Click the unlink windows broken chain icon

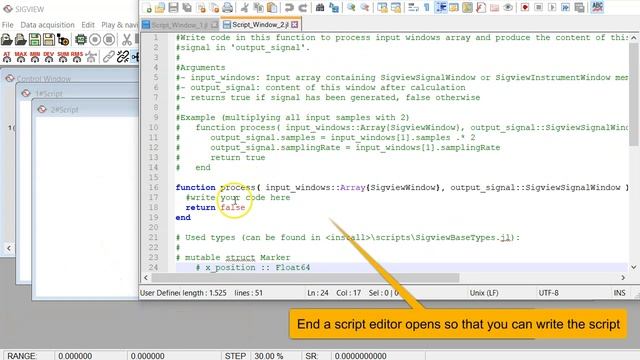tap(122, 57)
